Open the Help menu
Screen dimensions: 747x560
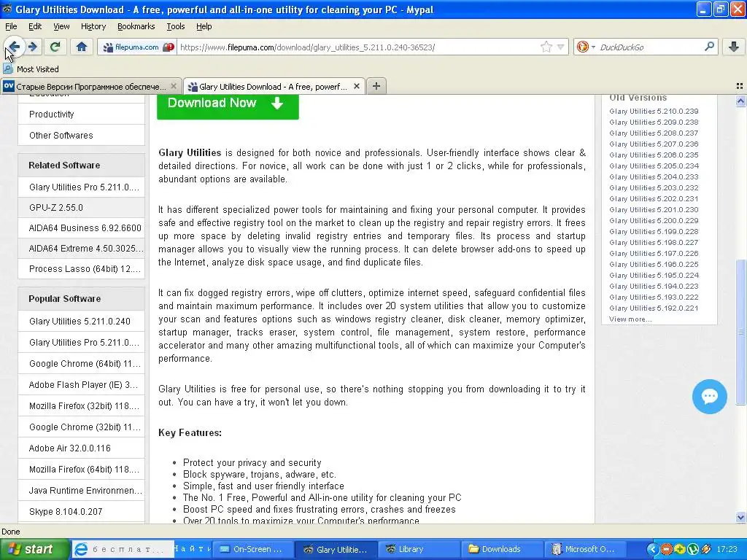204,26
